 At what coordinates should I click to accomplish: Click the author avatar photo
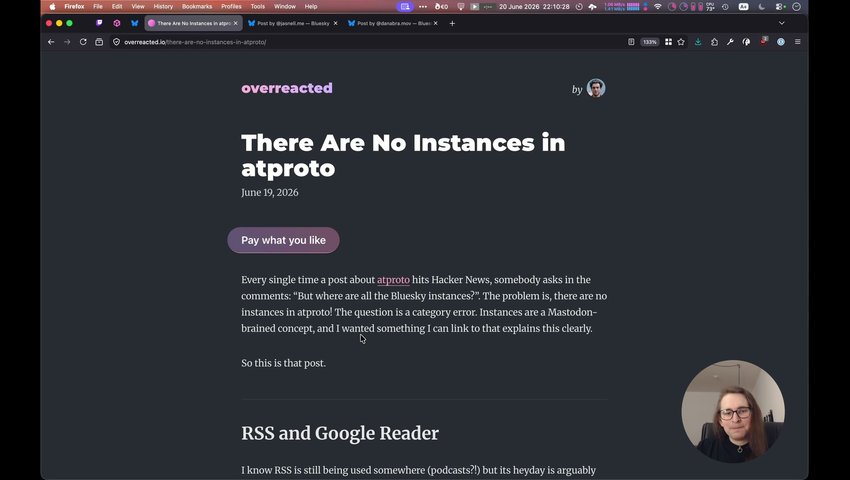tap(596, 88)
